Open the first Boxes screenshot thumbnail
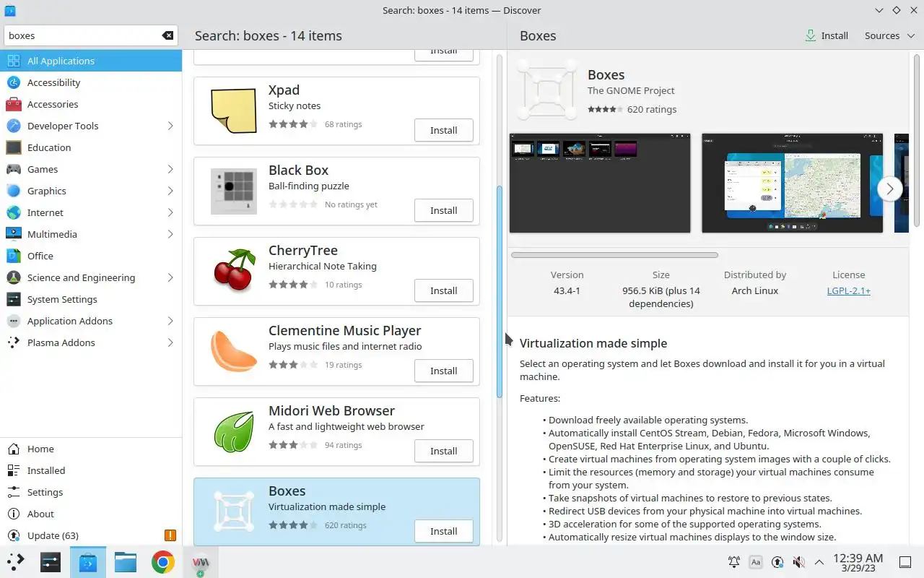The width and height of the screenshot is (924, 578). [x=600, y=183]
